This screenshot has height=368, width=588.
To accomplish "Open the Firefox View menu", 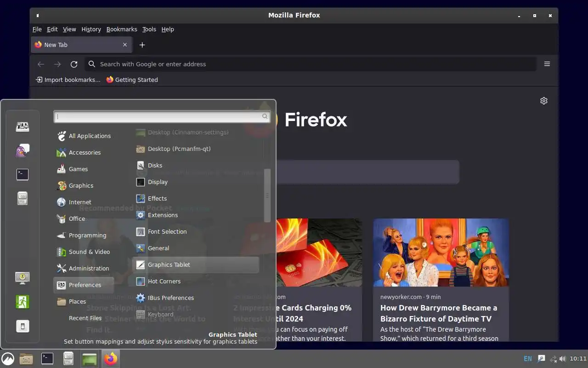I will [69, 29].
